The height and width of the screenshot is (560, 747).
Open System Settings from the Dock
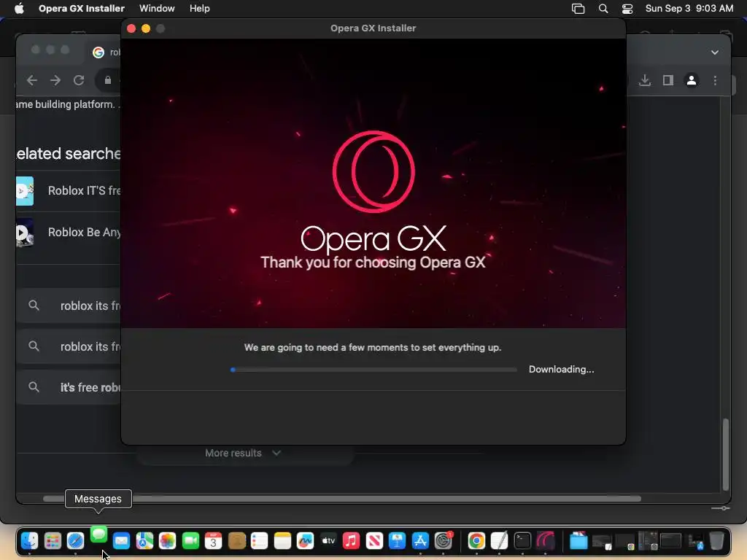[443, 541]
